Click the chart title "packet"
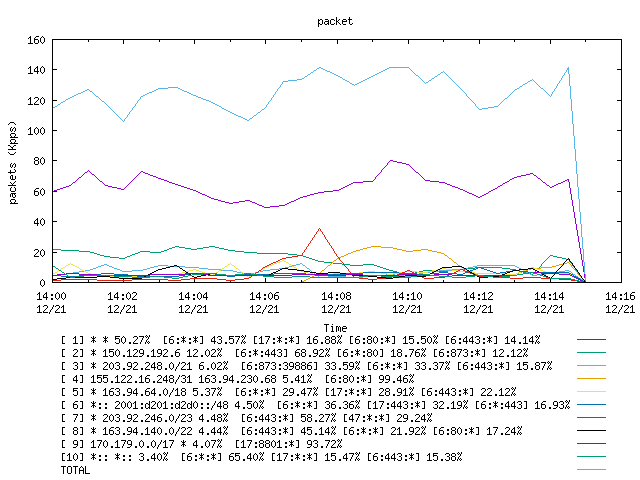This screenshot has height=480, width=640. click(335, 22)
